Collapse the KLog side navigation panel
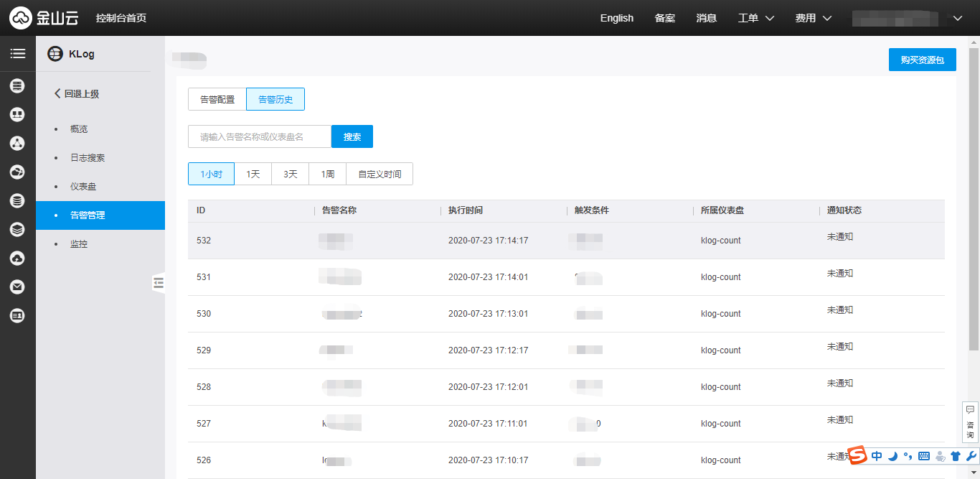 159,284
